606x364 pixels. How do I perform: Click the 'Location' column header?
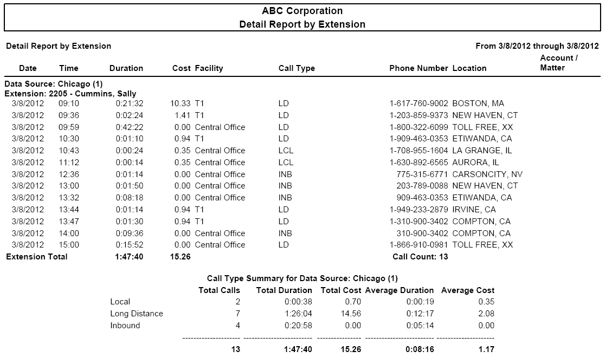[469, 68]
